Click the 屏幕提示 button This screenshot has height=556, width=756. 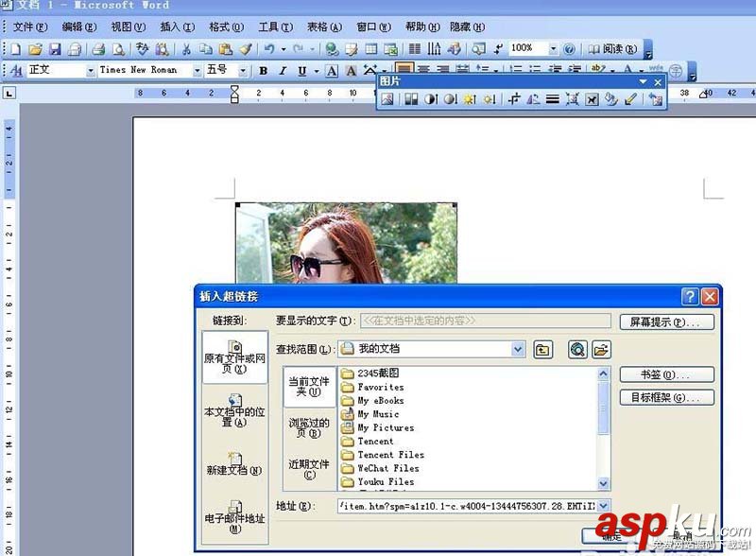pyautogui.click(x=667, y=321)
